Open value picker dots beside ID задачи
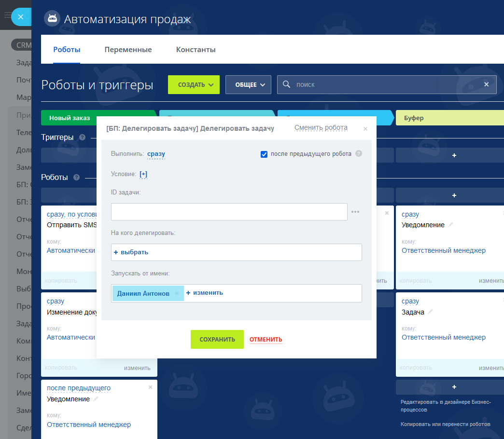Image resolution: width=504 pixels, height=439 pixels. [355, 212]
